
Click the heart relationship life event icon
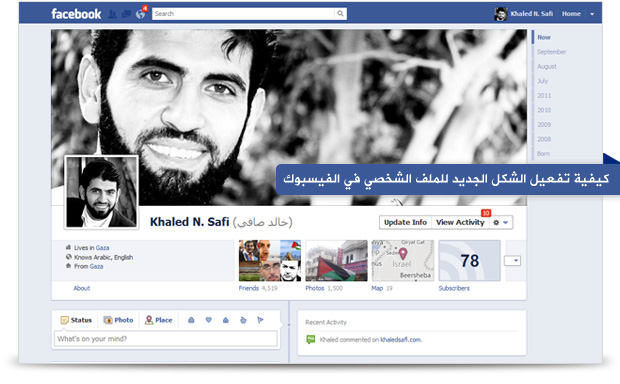[x=209, y=320]
